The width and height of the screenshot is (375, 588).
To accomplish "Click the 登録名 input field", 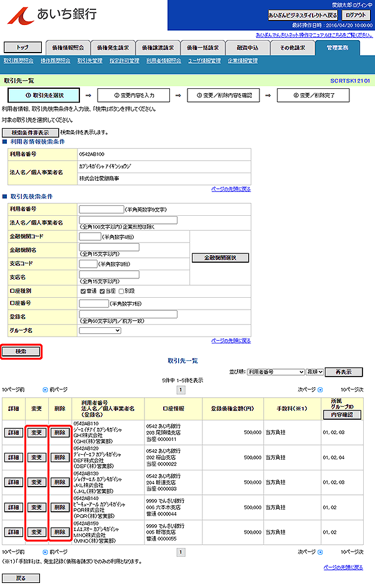I will (128, 314).
